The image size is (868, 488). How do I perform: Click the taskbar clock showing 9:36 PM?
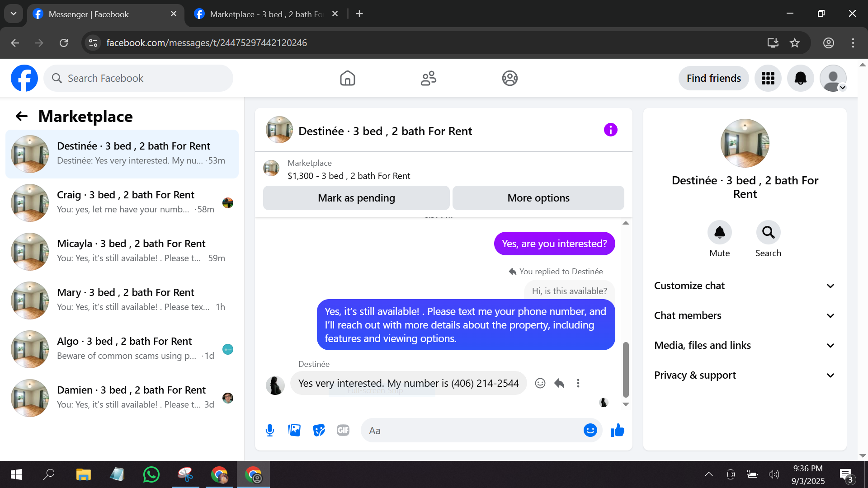pyautogui.click(x=808, y=474)
